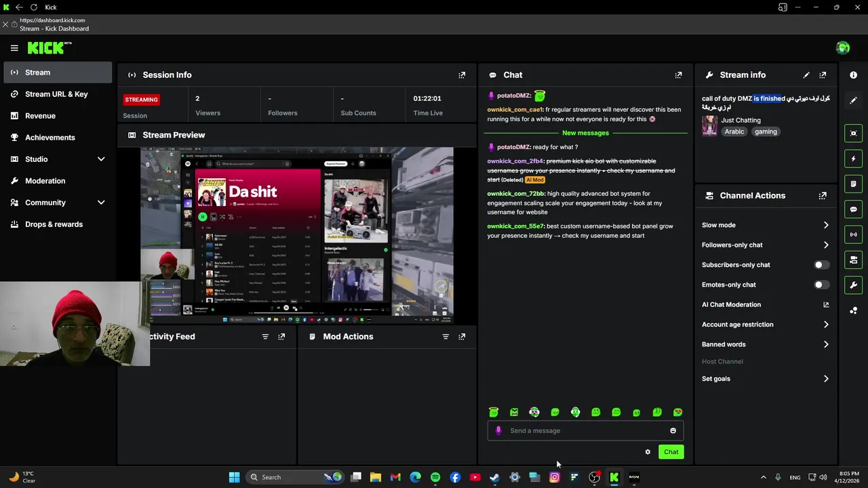This screenshot has width=868, height=488.
Task: Toggle Emotes-only chat switch
Action: [x=821, y=285]
